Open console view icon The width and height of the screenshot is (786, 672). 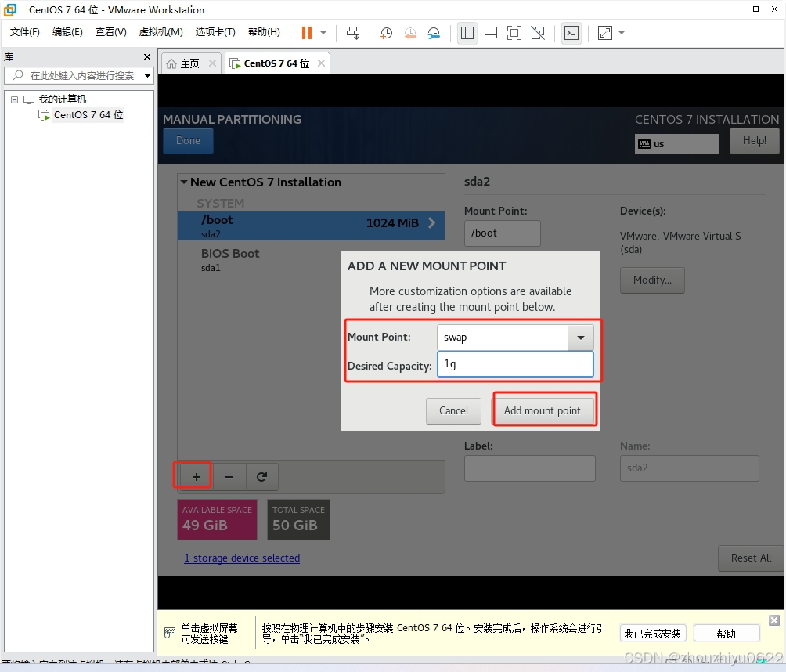click(571, 33)
